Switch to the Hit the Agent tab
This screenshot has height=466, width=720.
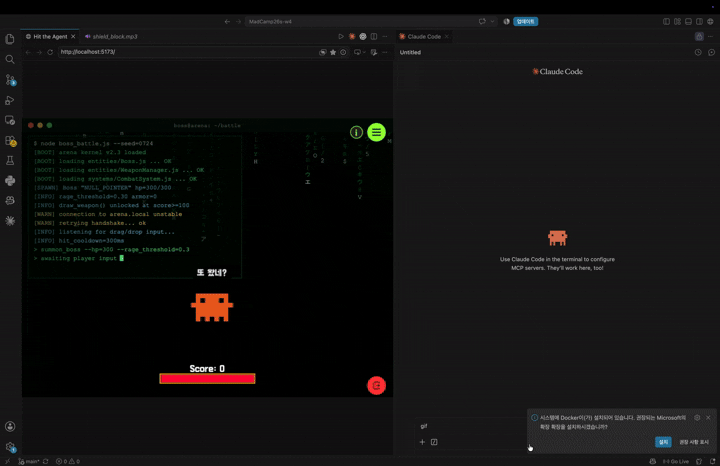pyautogui.click(x=50, y=36)
